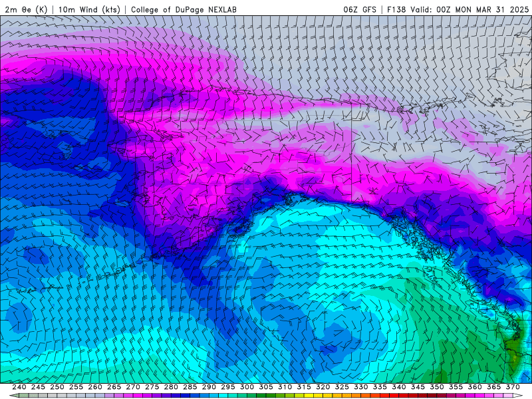Click the 365 legend value

point(494,387)
